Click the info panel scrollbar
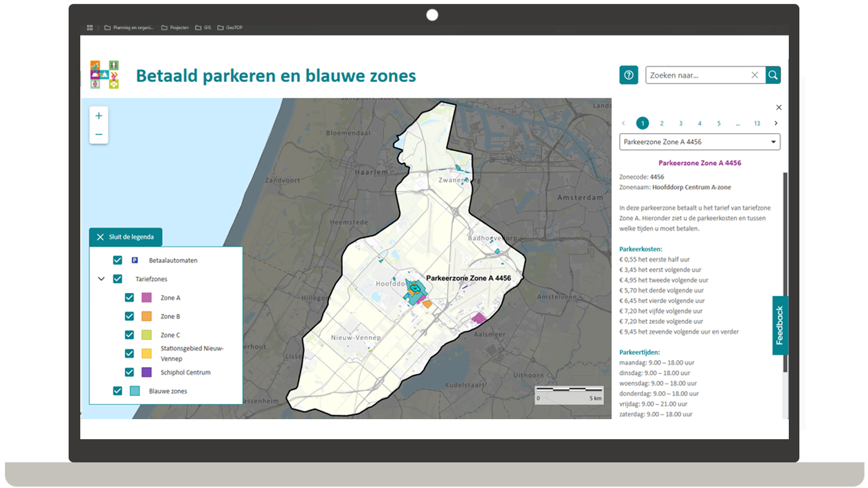This screenshot has height=488, width=868. (x=785, y=272)
